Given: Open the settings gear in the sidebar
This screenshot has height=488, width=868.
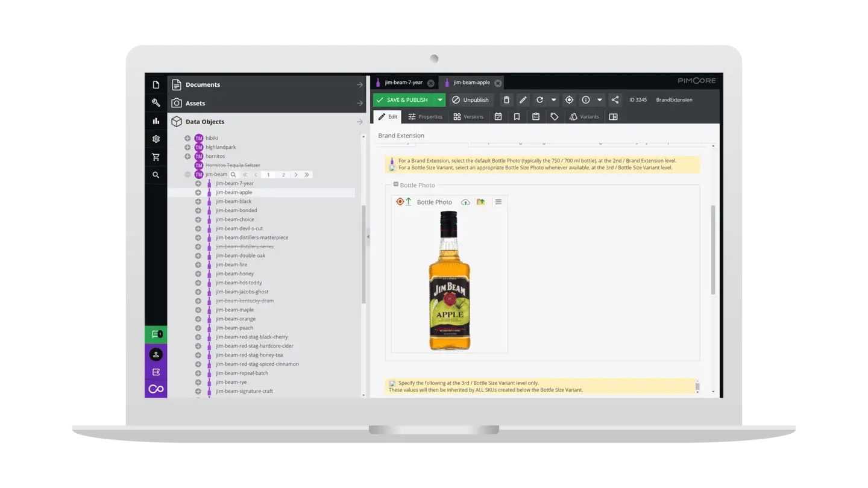Looking at the screenshot, I should coord(156,139).
